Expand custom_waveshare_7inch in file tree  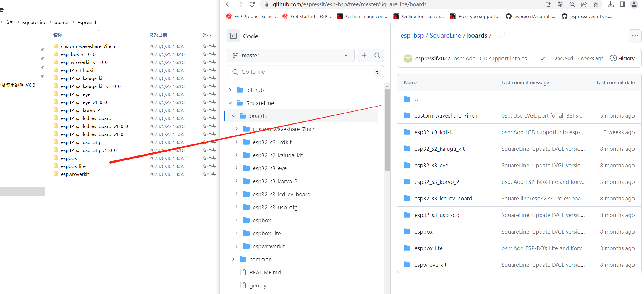[x=237, y=129]
